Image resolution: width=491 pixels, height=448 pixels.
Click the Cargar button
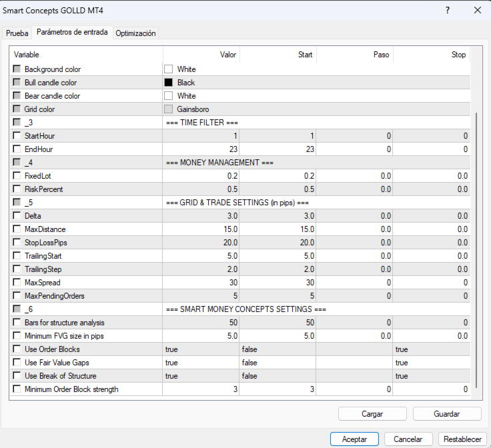372,414
